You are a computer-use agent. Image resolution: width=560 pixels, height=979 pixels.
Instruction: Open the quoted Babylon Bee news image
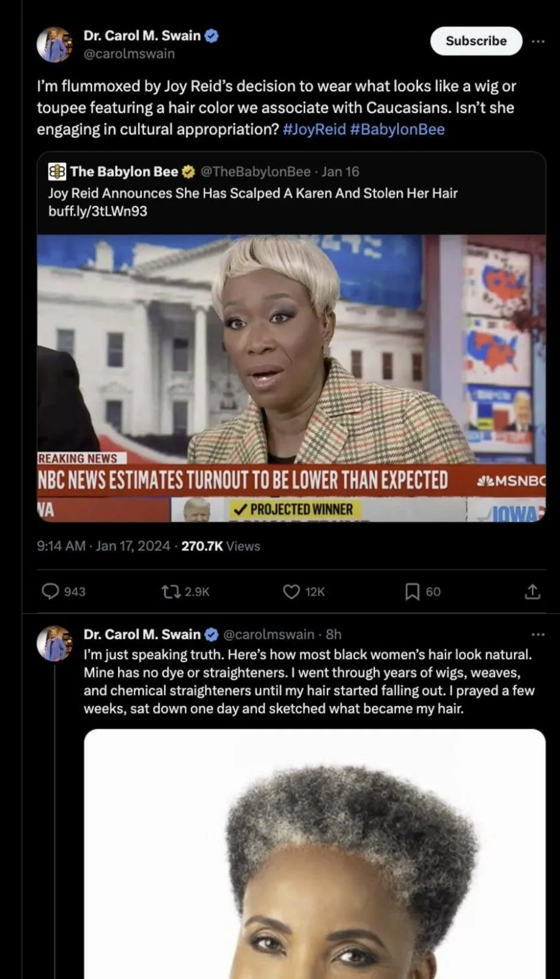(291, 378)
